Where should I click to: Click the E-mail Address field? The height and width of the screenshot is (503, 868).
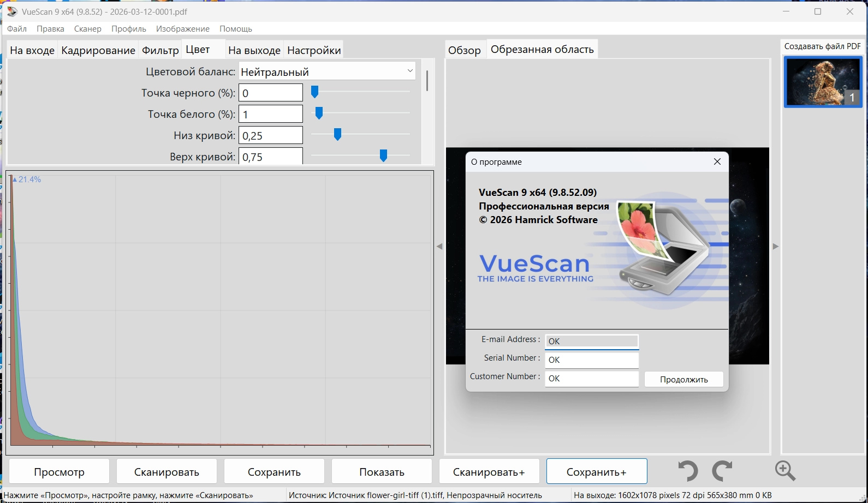click(x=592, y=341)
